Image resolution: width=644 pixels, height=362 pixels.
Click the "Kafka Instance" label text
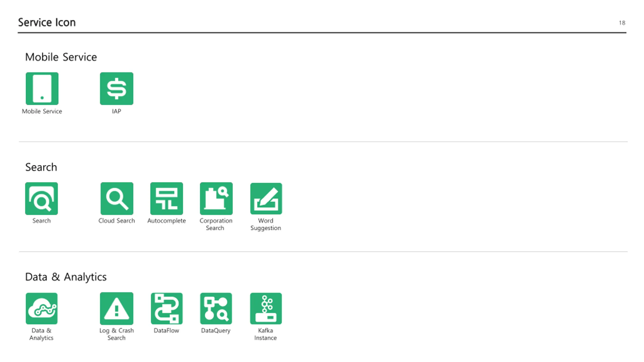pyautogui.click(x=265, y=334)
